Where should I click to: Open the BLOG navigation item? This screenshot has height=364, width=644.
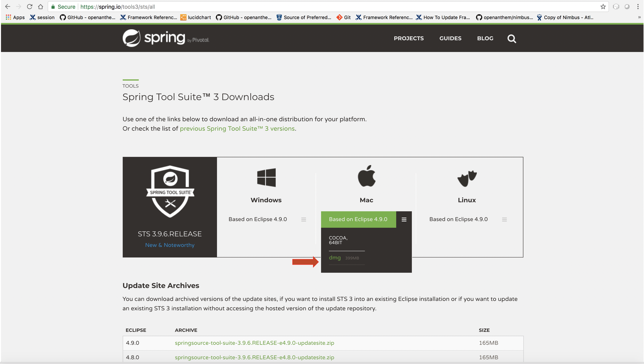pos(485,38)
